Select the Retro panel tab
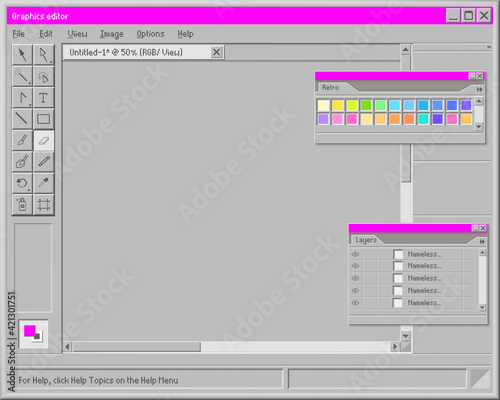The image size is (500, 400). (330, 87)
